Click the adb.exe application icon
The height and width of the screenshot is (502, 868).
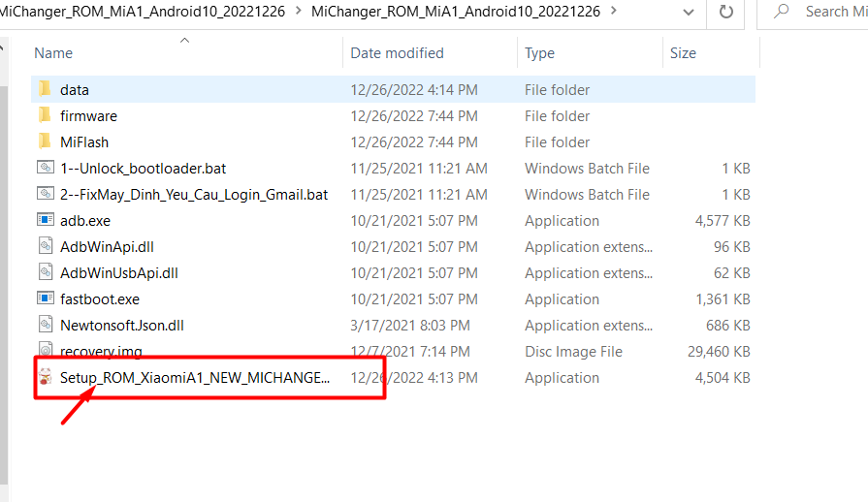pyautogui.click(x=45, y=220)
